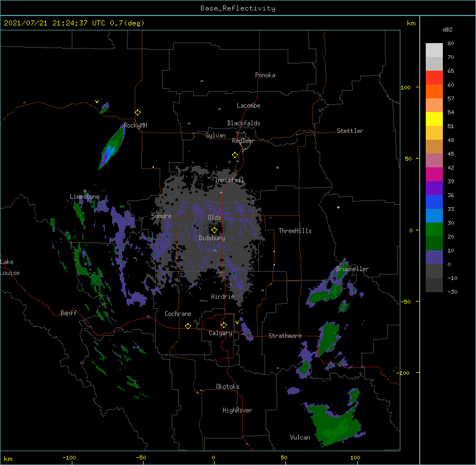Click the Okotoks town label
The width and height of the screenshot is (476, 465).
click(228, 387)
